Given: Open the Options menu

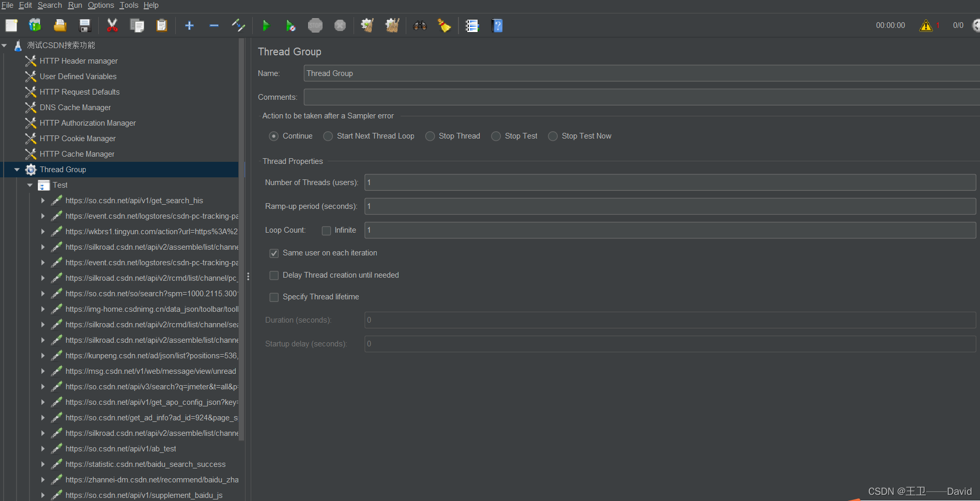Looking at the screenshot, I should coord(101,5).
